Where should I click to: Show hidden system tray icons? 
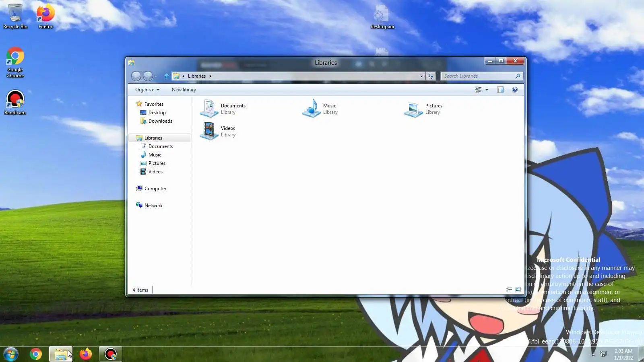tap(593, 354)
